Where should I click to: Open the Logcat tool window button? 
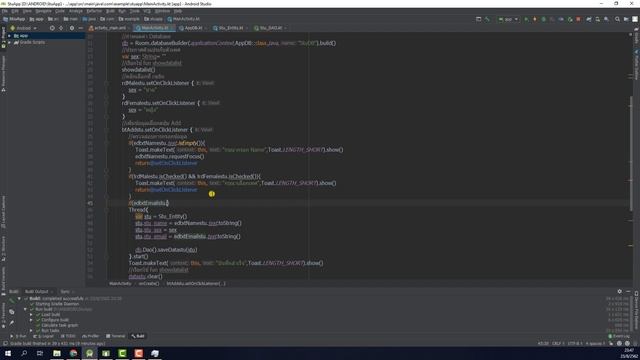pos(43,336)
